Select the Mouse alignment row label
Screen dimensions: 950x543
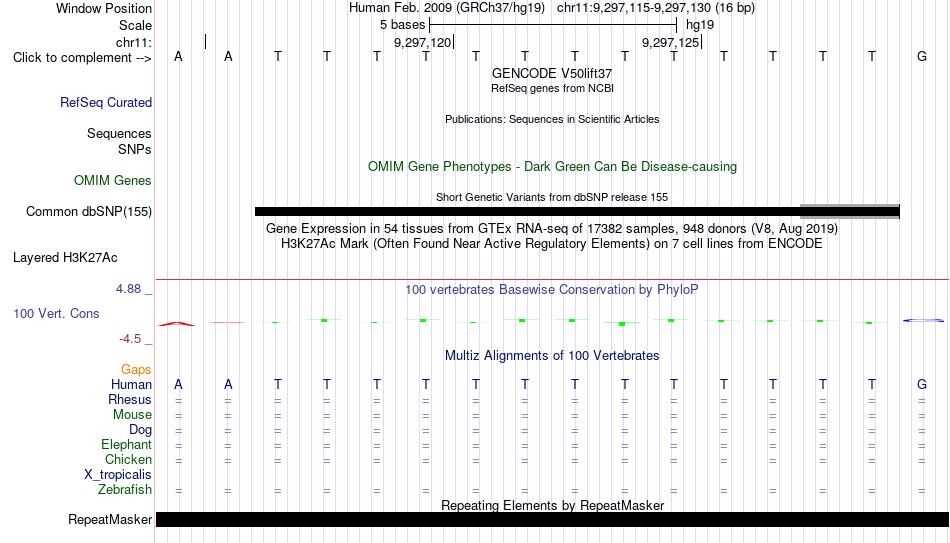pyautogui.click(x=132, y=415)
